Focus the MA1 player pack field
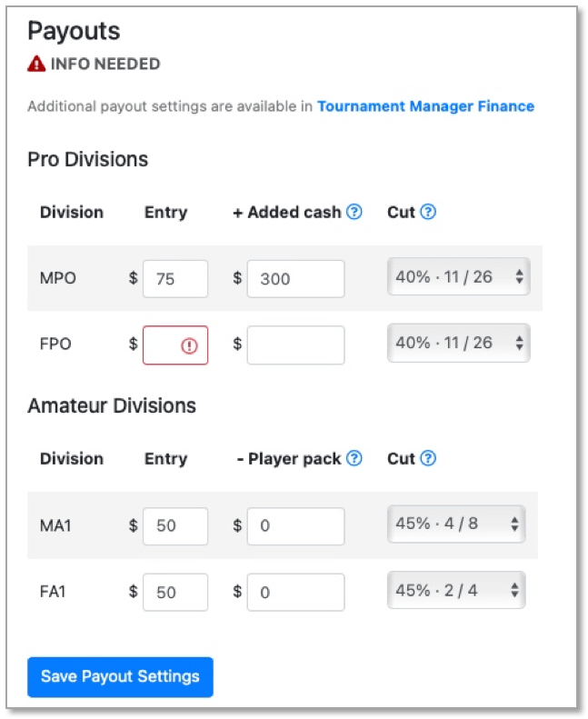Viewport: 588px width, 719px height. tap(295, 526)
